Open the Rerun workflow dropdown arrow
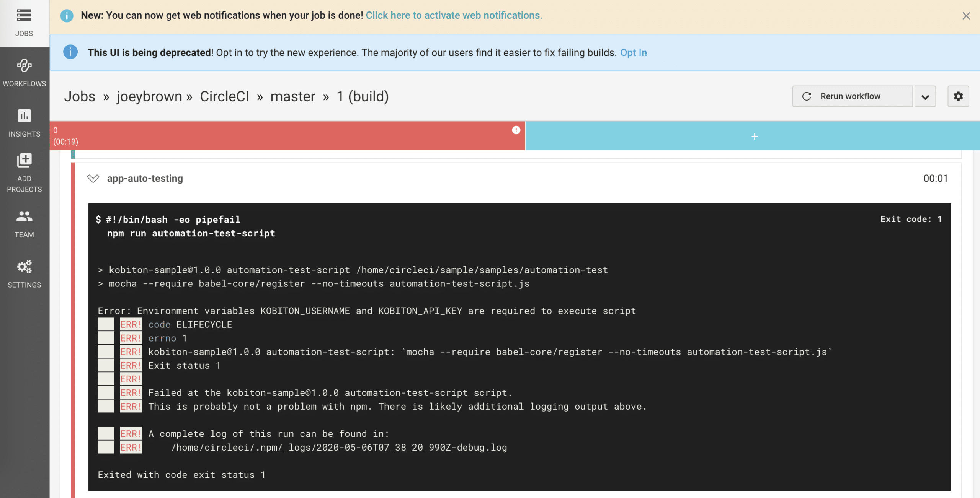 pos(925,97)
